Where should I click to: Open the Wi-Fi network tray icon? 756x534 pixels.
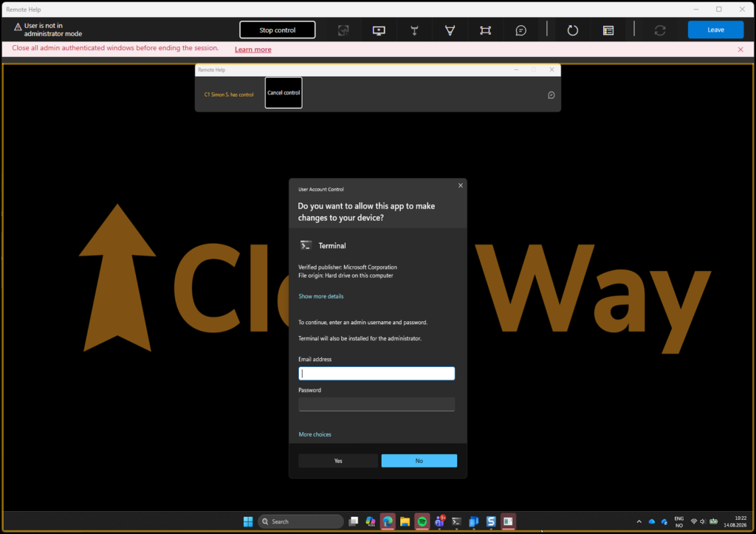coord(694,521)
